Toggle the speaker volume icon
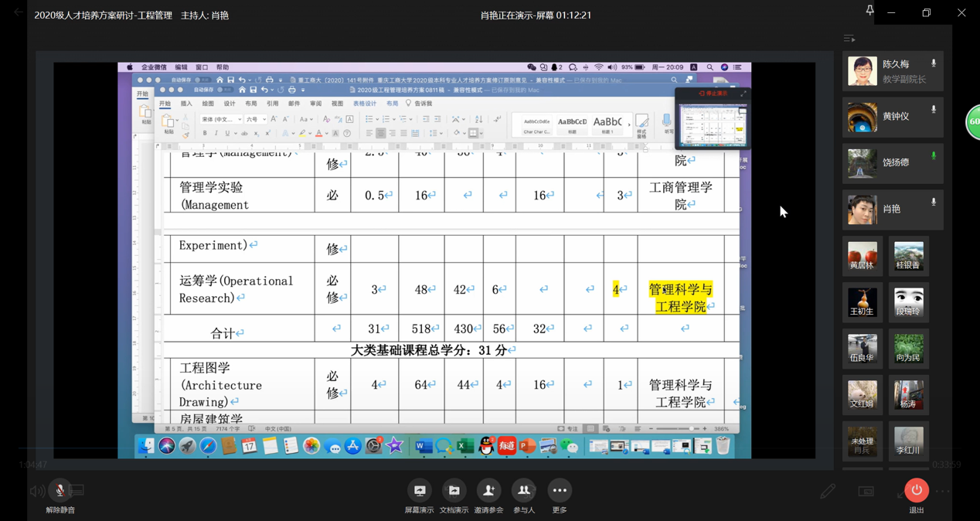Screen dimensions: 980x521 click(36, 491)
